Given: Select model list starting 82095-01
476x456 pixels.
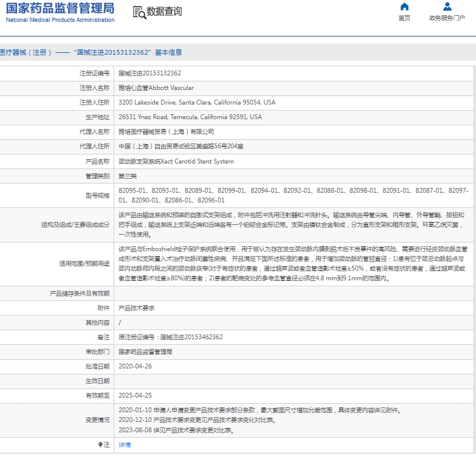Looking at the screenshot, I should (294, 195).
